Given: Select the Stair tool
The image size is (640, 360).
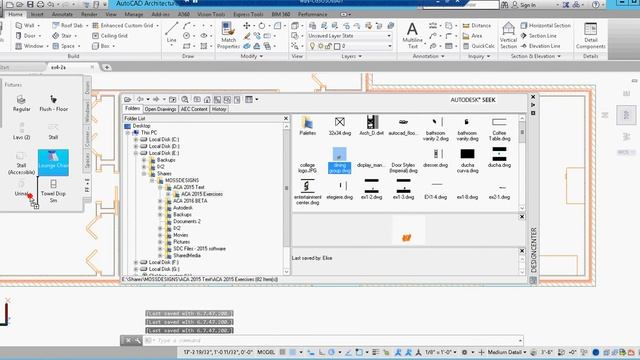Looking at the screenshot, I should [x=62, y=36].
